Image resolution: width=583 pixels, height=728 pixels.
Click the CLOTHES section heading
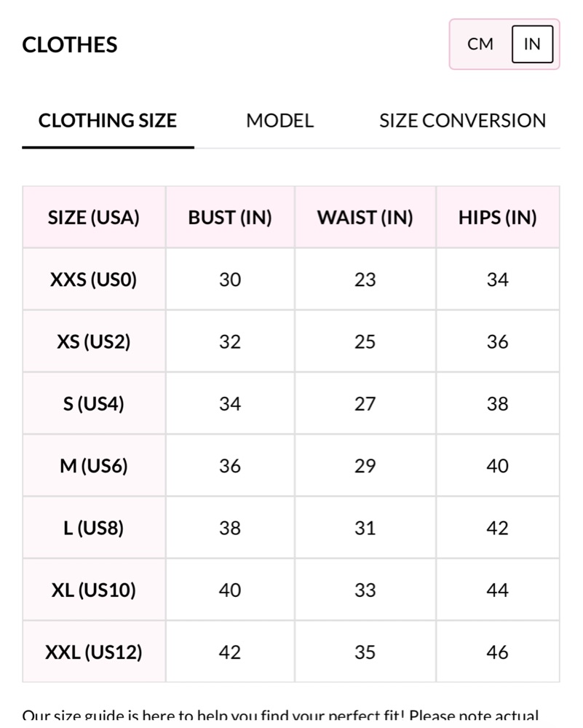[70, 45]
